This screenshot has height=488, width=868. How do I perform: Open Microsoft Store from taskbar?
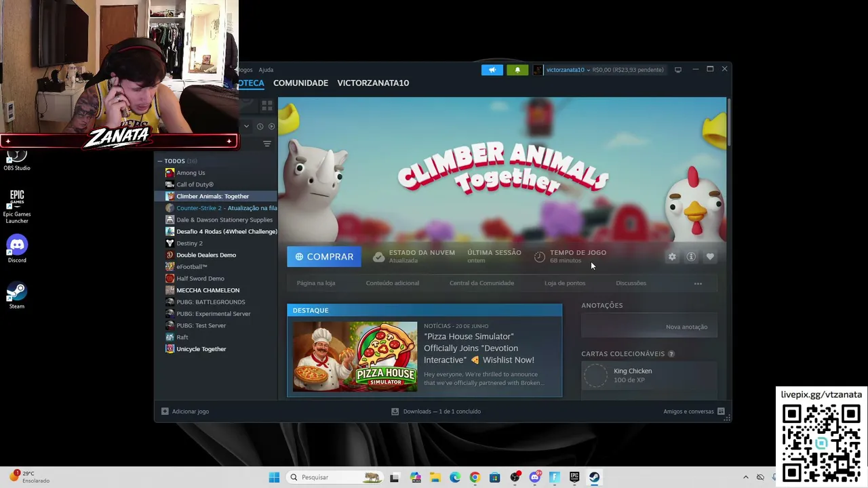495,477
